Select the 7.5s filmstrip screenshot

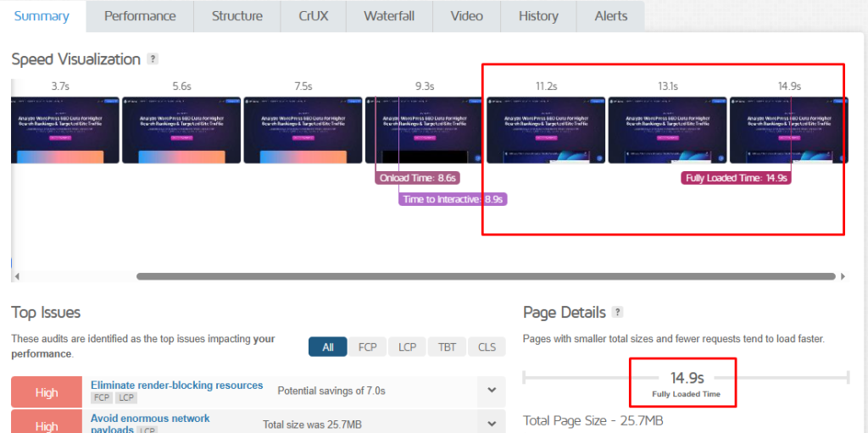[x=303, y=130]
